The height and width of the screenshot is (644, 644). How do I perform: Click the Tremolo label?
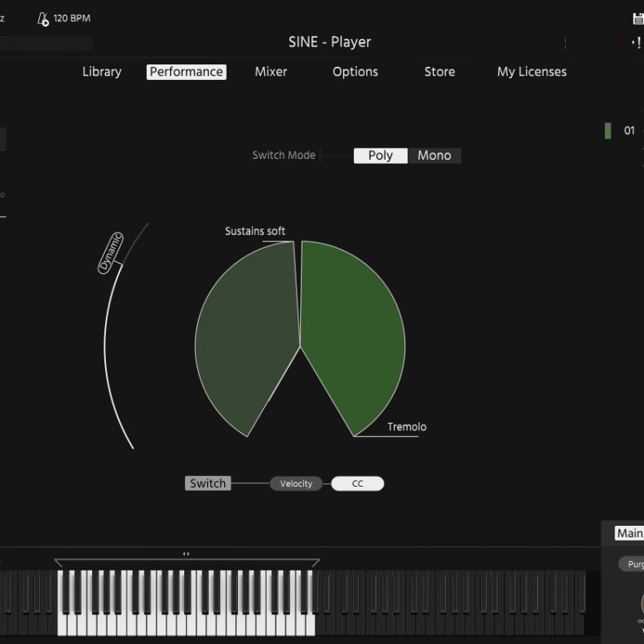click(x=407, y=427)
